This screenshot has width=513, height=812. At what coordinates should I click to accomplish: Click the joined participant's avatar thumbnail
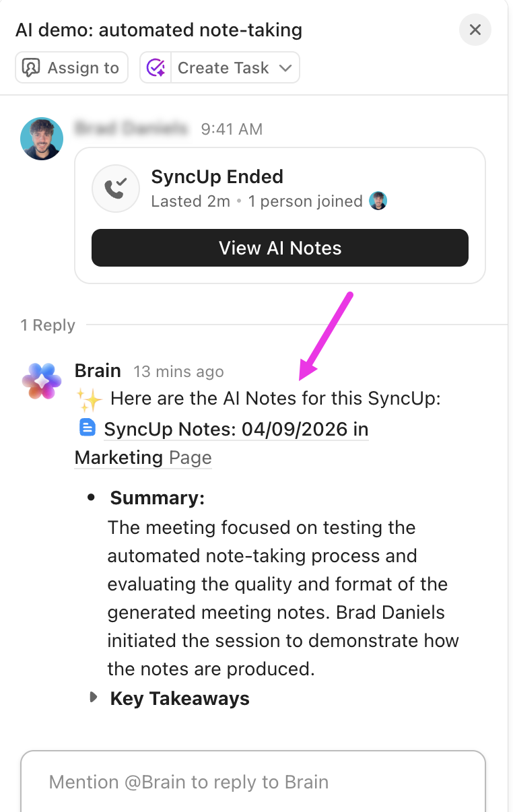tap(378, 201)
